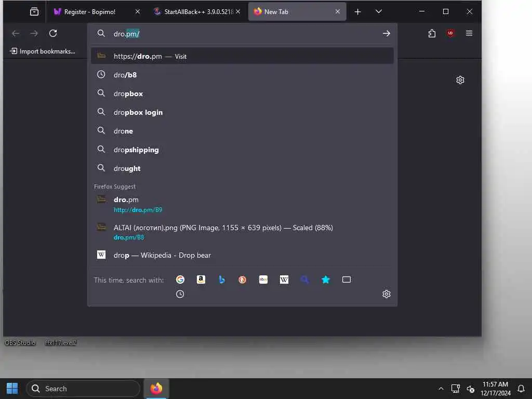The image size is (532, 399).
Task: Reload the current page
Action: coord(53,33)
